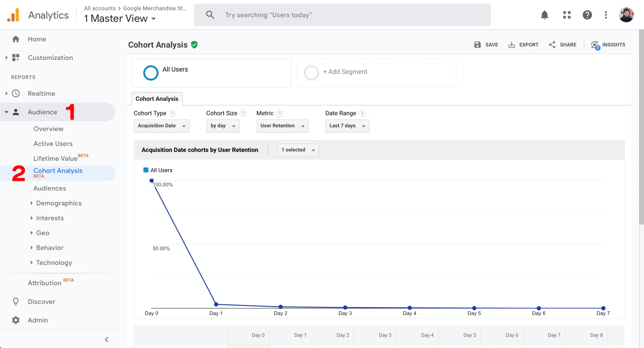Click the Admin gear icon
Screen dimensions: 644x348
click(x=16, y=320)
